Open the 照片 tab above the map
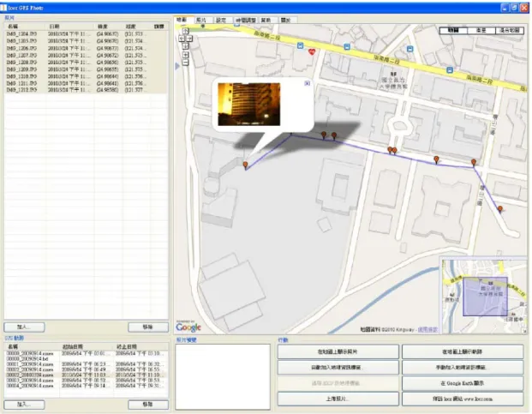This screenshot has width=532, height=414. 202,20
